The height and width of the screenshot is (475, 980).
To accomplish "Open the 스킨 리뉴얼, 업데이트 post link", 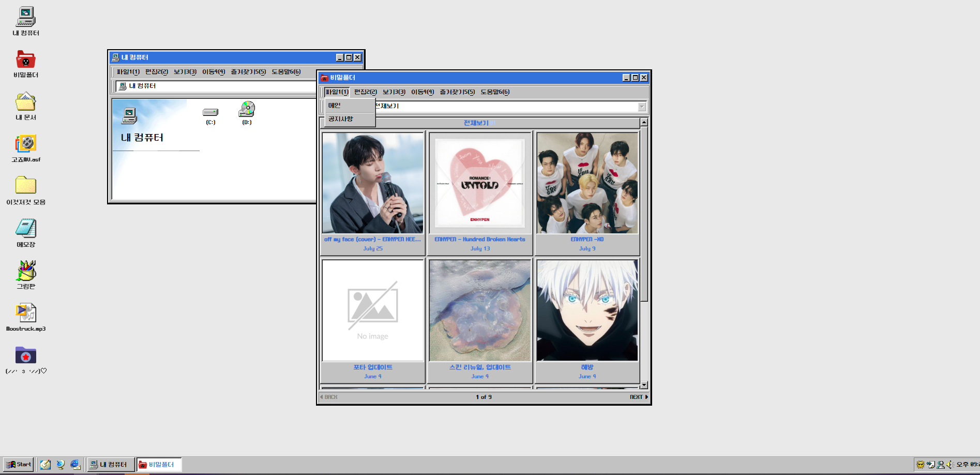I will click(x=480, y=367).
